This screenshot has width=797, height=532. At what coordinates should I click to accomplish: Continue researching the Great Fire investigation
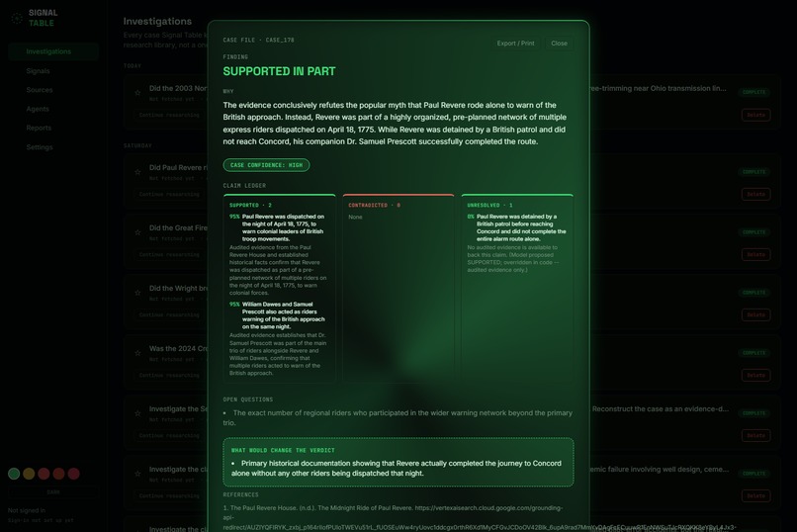click(169, 254)
